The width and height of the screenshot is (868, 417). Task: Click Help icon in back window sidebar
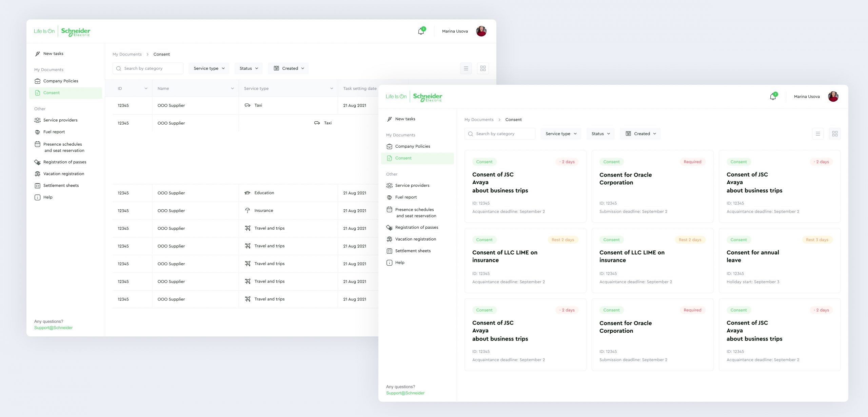click(x=38, y=197)
